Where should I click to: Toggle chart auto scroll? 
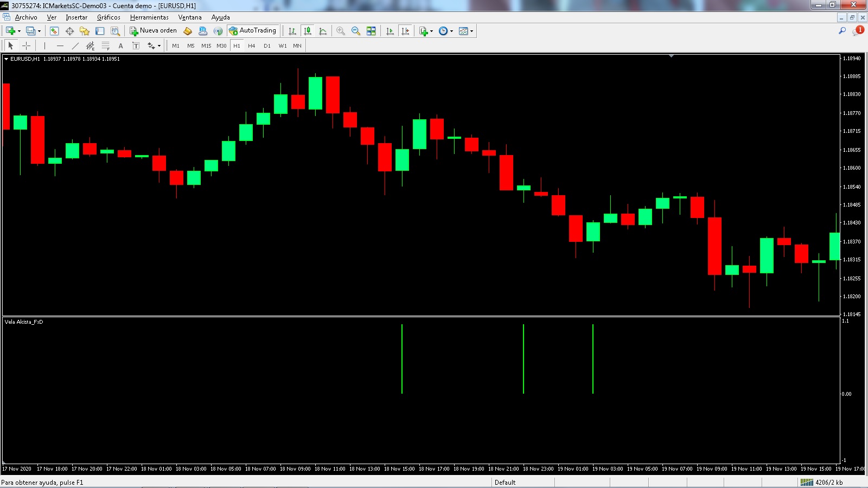pos(390,31)
